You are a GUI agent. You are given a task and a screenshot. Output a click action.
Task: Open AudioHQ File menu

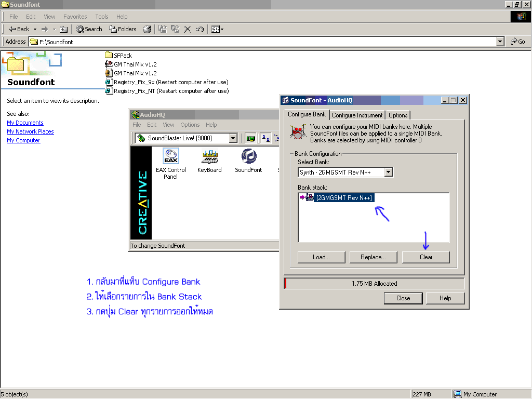[x=137, y=125]
